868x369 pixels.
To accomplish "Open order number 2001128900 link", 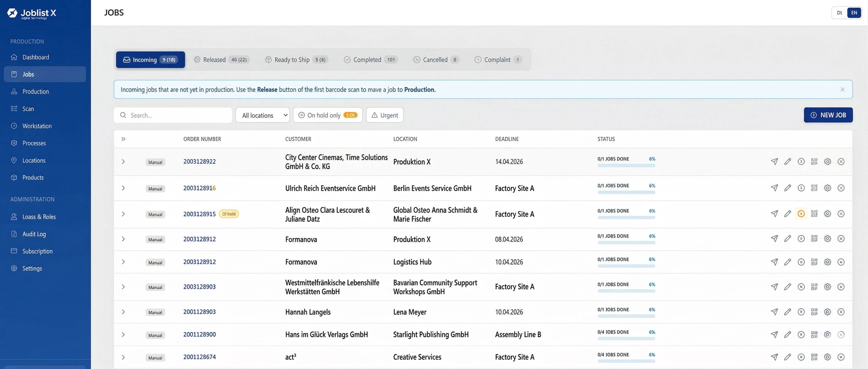I will 199,334.
